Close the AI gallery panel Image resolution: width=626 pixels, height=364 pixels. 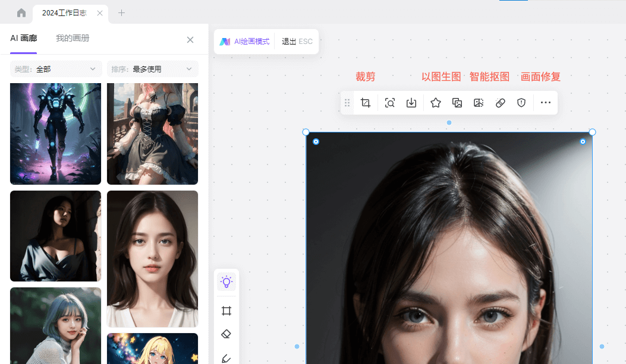[x=190, y=39]
